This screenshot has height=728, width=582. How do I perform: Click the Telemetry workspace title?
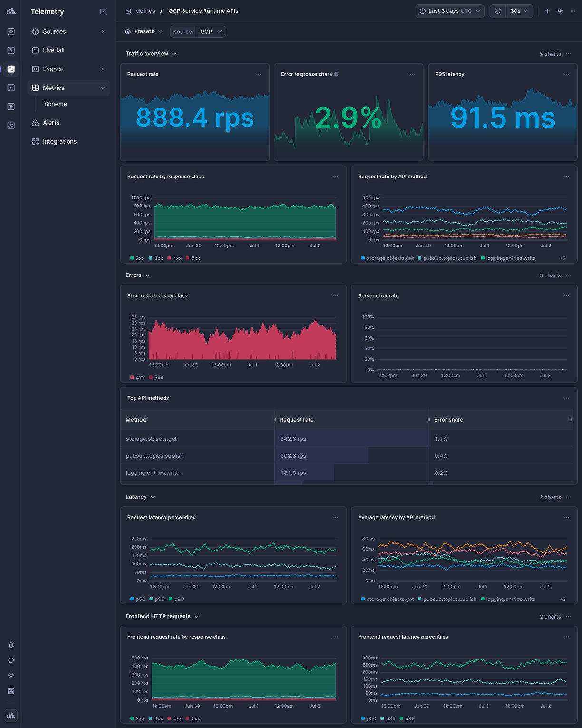[47, 11]
